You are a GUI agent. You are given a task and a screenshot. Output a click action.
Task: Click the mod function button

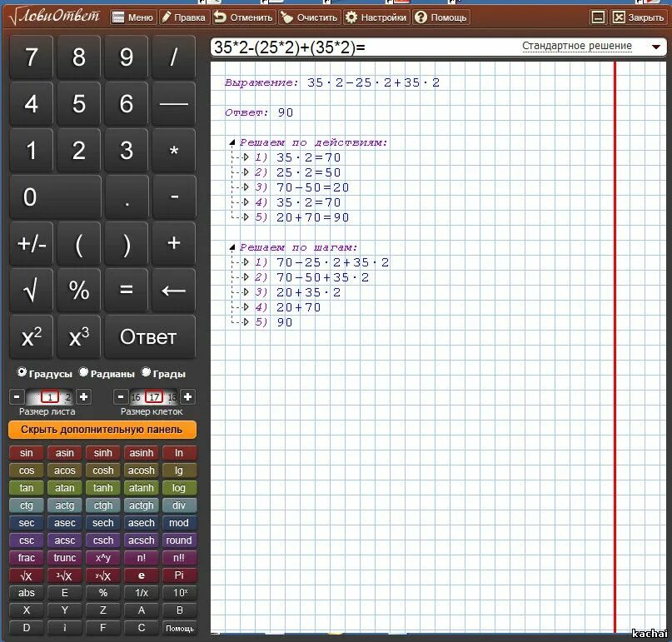click(x=179, y=523)
